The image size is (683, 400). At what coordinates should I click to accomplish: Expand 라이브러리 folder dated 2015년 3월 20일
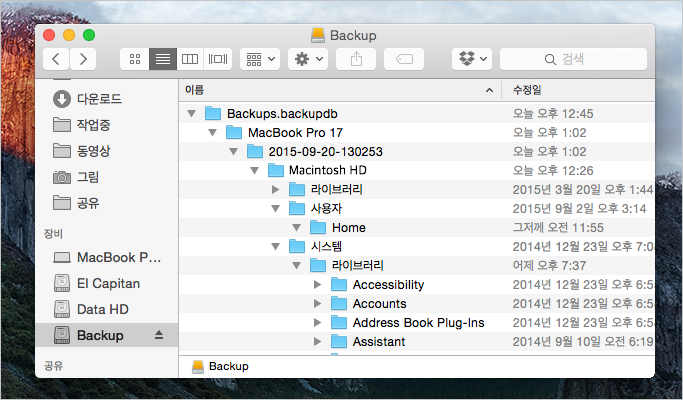tap(275, 190)
